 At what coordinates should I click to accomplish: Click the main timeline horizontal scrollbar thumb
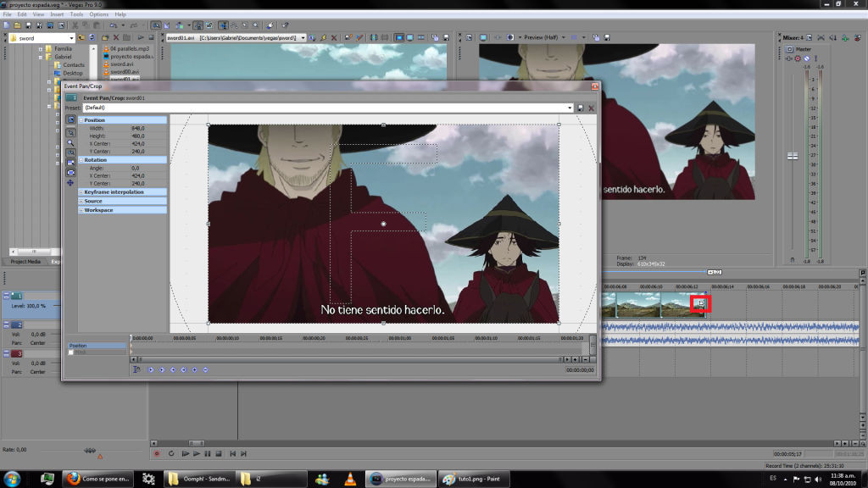(x=197, y=443)
